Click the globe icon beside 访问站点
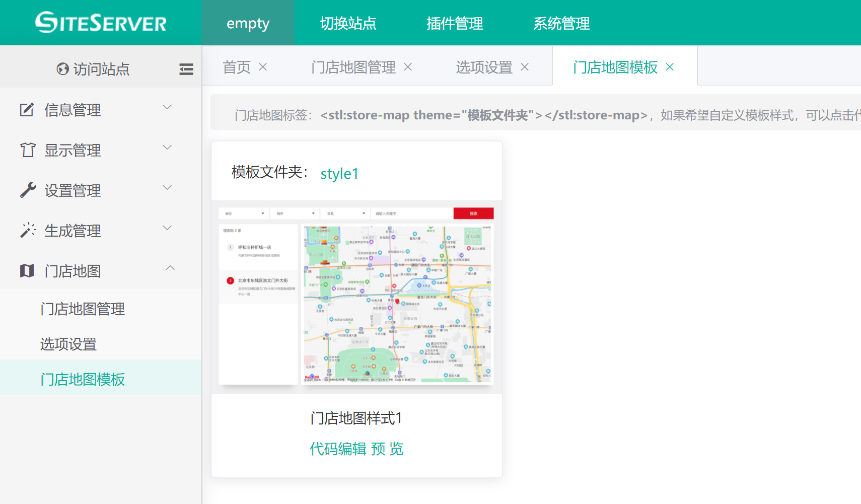 62,69
